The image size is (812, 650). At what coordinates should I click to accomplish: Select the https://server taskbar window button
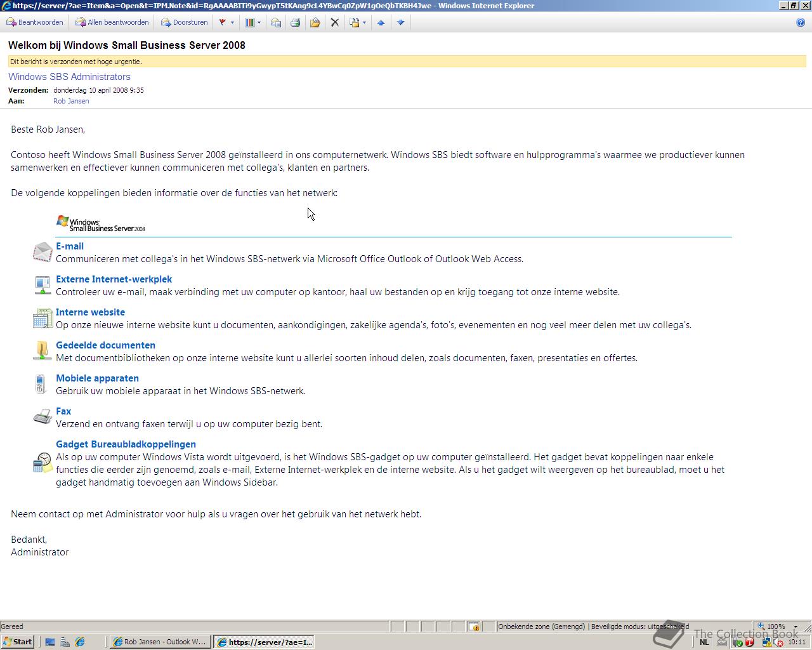tap(264, 642)
